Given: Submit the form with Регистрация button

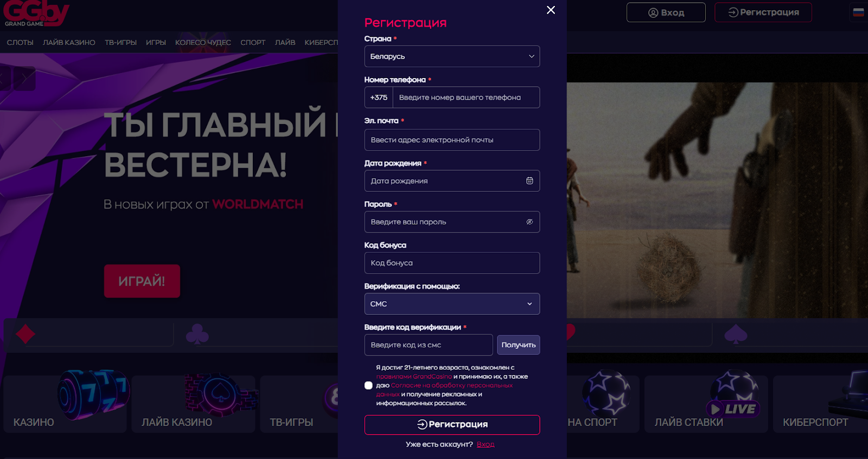Looking at the screenshot, I should click(452, 425).
